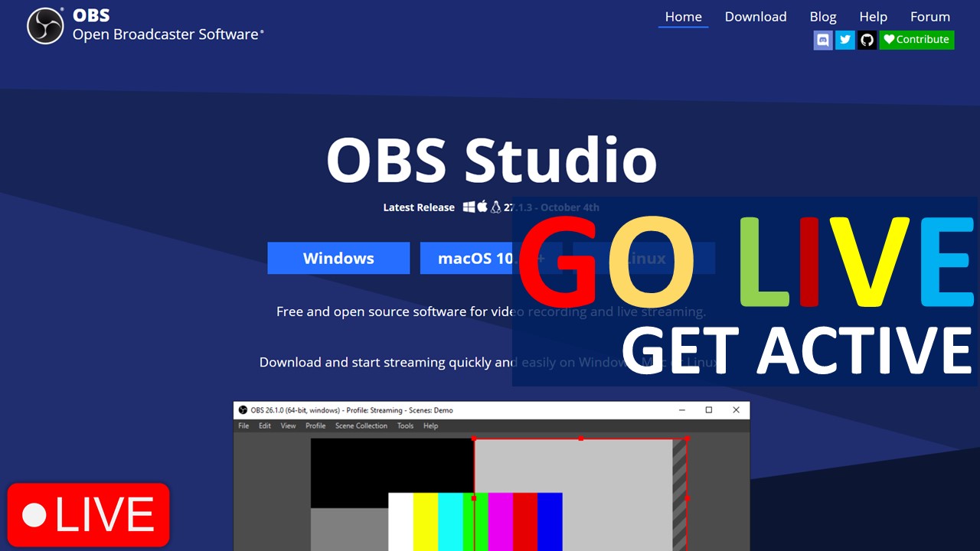Open View menu in OBS window

point(288,426)
